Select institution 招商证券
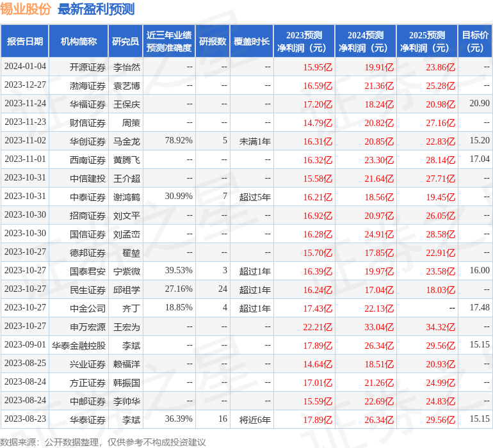493x448 pixels. 88,216
